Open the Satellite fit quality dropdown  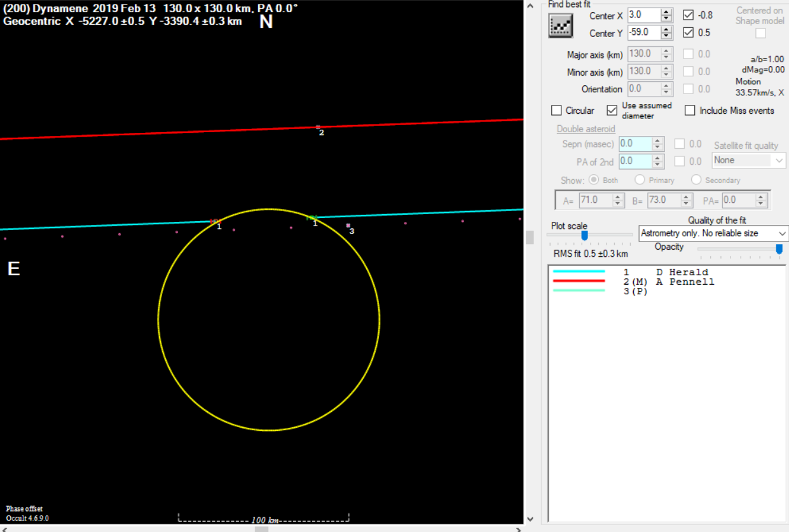[749, 160]
